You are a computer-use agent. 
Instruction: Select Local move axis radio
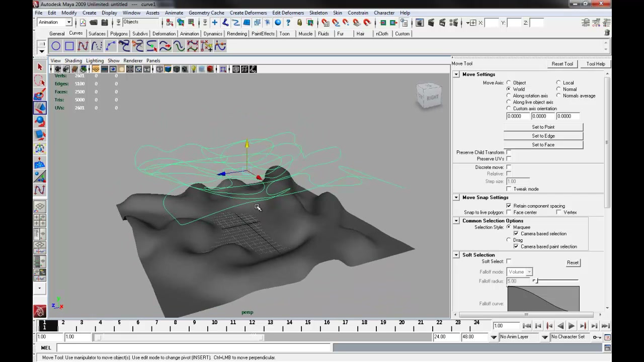[x=558, y=83]
